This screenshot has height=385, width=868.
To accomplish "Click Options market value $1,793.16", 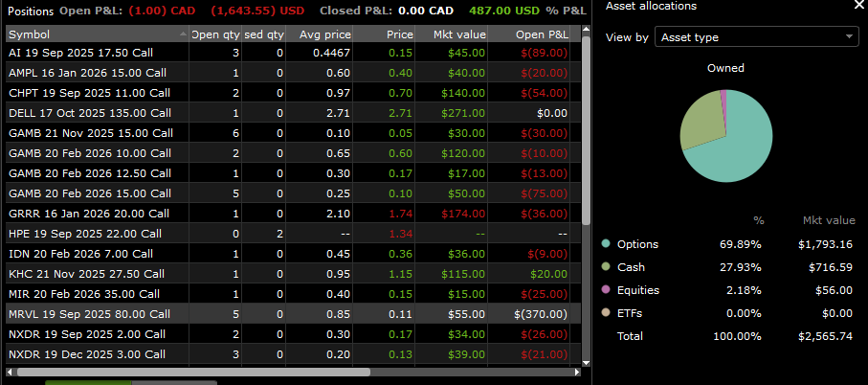I will [825, 244].
